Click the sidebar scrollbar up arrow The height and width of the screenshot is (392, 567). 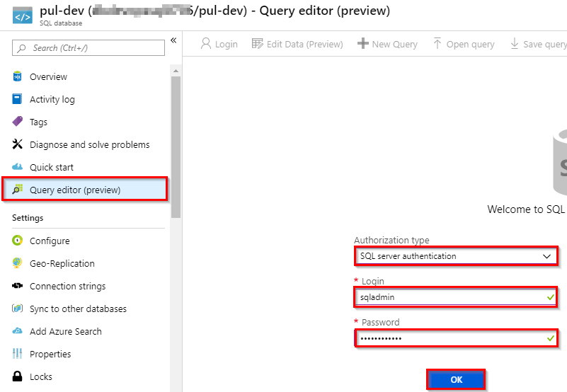pos(176,71)
